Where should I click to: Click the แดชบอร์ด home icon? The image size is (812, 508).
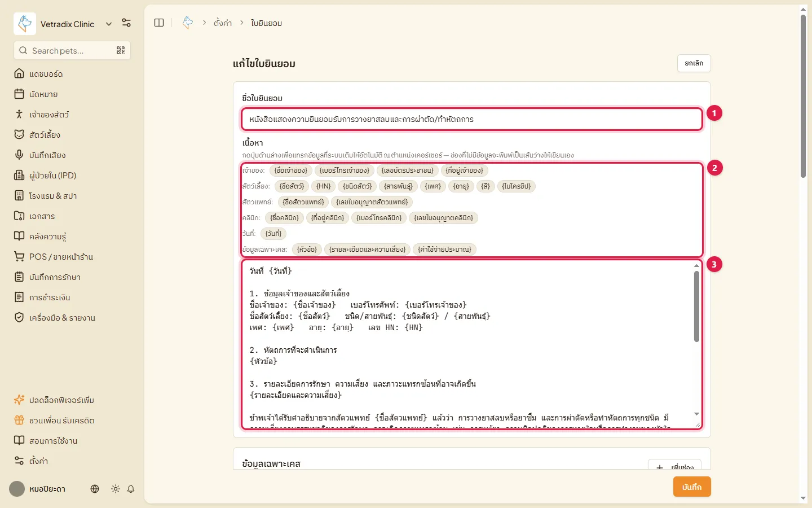click(19, 74)
